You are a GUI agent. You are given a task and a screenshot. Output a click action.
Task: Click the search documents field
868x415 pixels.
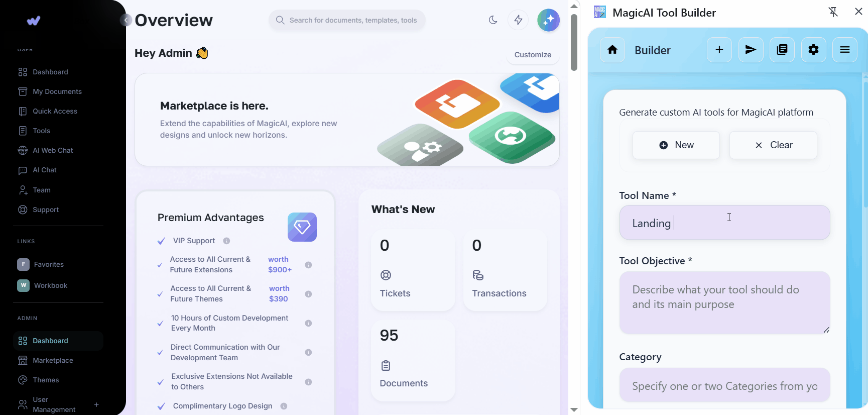pyautogui.click(x=347, y=20)
